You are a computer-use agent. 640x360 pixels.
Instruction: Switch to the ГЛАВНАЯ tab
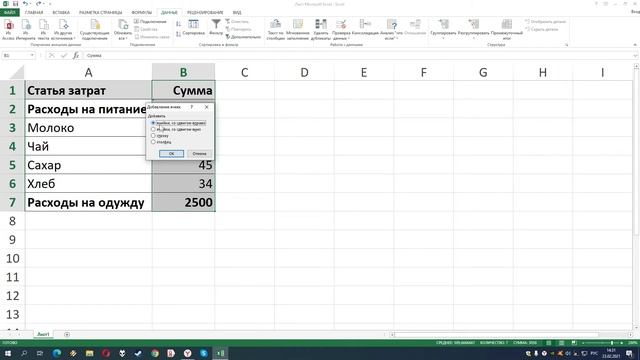click(34, 12)
